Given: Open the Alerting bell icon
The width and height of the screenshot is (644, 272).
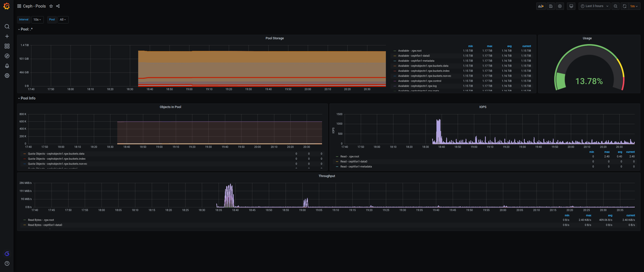Looking at the screenshot, I should pos(7,66).
